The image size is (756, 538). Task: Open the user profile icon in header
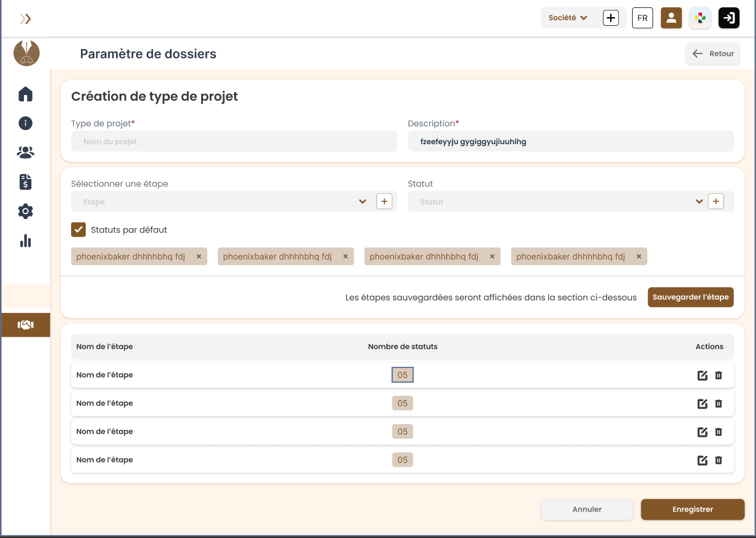671,18
